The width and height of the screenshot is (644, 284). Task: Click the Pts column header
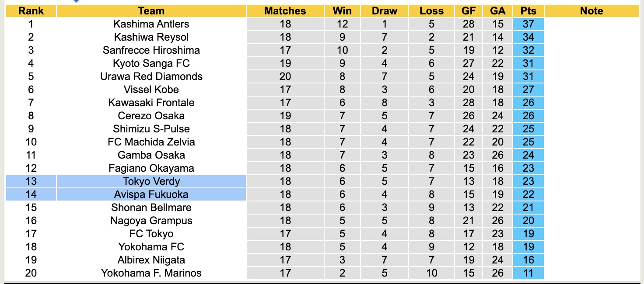pyautogui.click(x=528, y=11)
